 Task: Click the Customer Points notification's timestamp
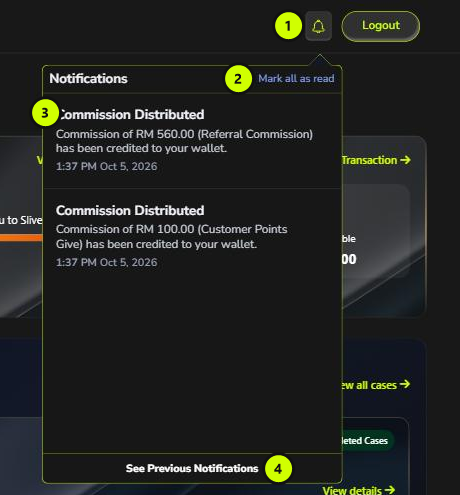(x=106, y=262)
